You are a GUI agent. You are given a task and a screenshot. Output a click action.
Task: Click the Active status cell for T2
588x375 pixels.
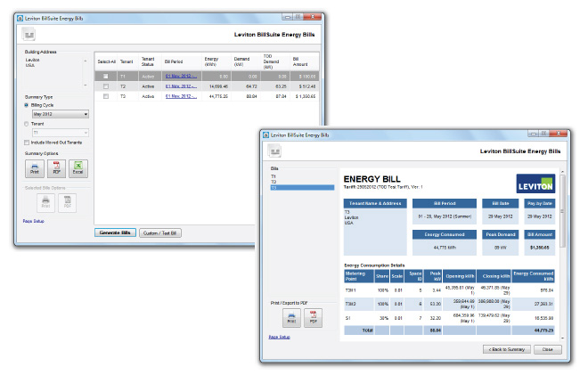click(x=148, y=86)
